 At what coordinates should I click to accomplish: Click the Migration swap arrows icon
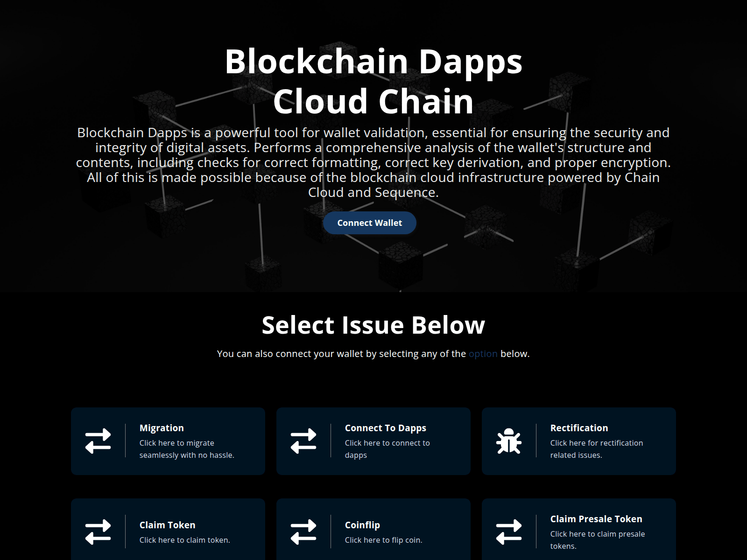pyautogui.click(x=98, y=441)
